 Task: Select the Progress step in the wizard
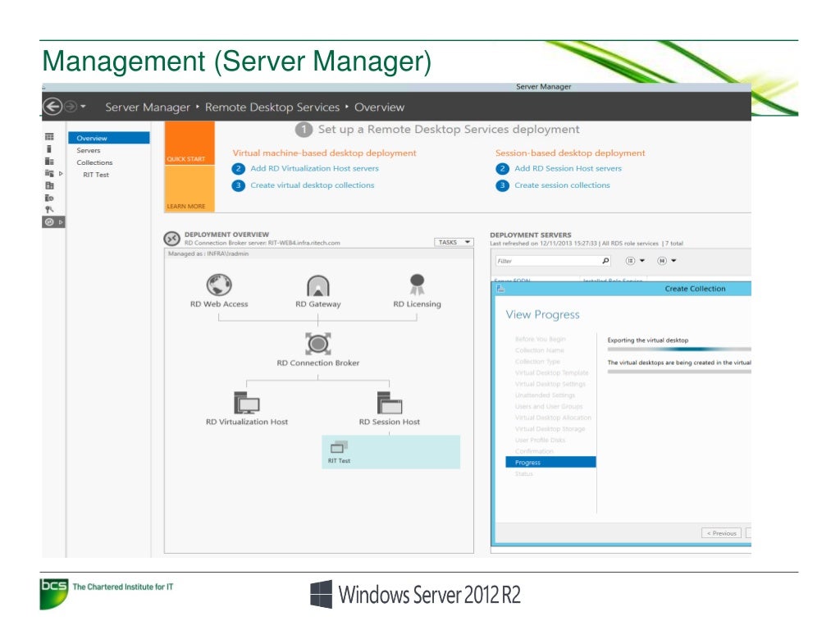coord(550,463)
